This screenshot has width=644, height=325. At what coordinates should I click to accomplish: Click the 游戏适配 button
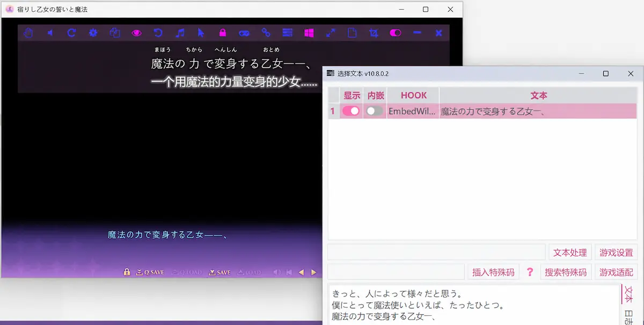coord(616,272)
